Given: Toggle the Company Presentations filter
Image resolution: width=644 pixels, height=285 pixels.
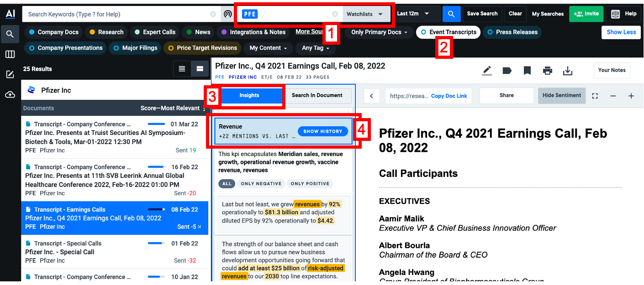Looking at the screenshot, I should (x=65, y=48).
